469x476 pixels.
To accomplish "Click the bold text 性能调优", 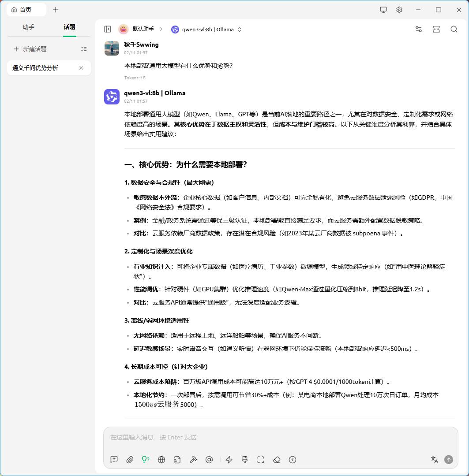I will click(146, 289).
